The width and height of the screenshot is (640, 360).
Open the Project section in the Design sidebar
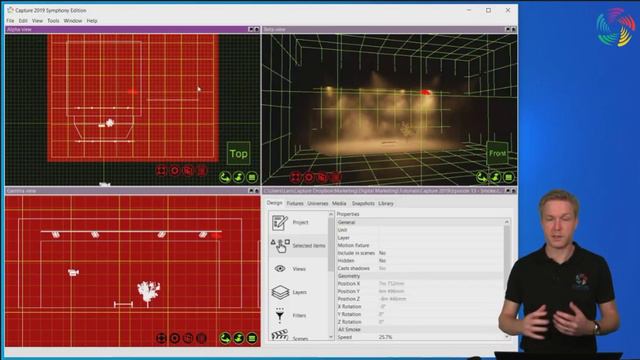pos(298,222)
